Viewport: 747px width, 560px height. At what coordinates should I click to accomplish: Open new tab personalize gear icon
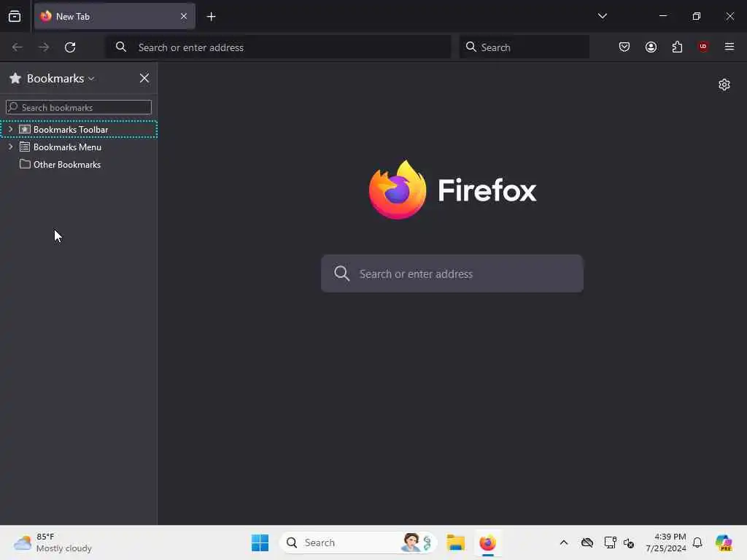click(x=724, y=85)
